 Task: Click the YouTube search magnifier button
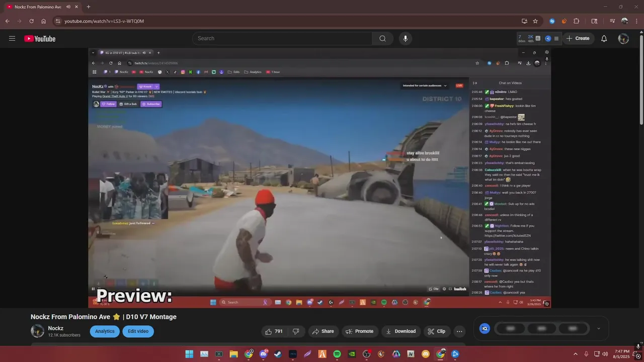pyautogui.click(x=382, y=38)
